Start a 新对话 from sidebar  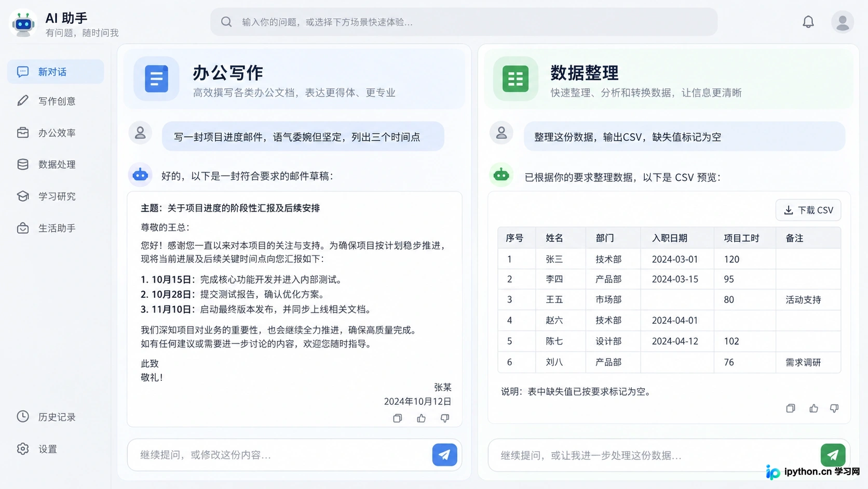(x=56, y=72)
